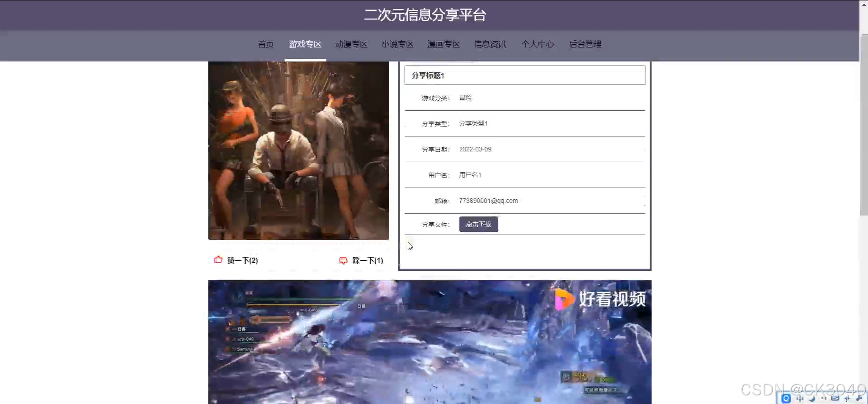Click the IME skin icon beside the wrench

point(847,399)
